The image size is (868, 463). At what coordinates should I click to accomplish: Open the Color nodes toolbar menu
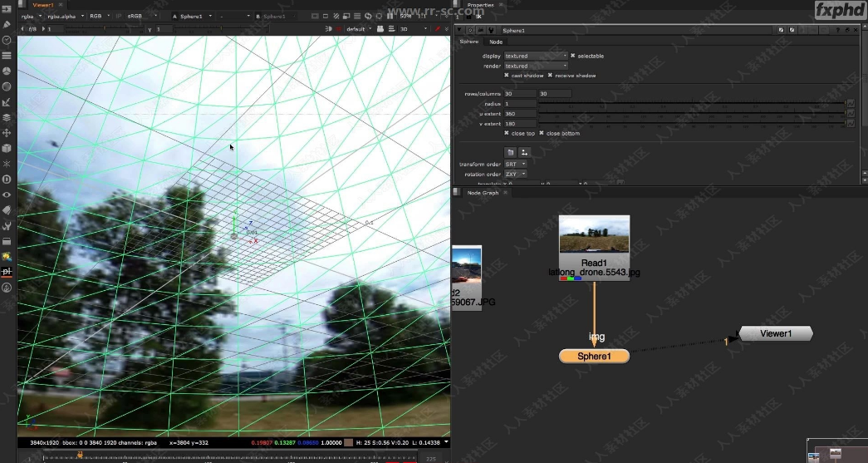coord(7,71)
